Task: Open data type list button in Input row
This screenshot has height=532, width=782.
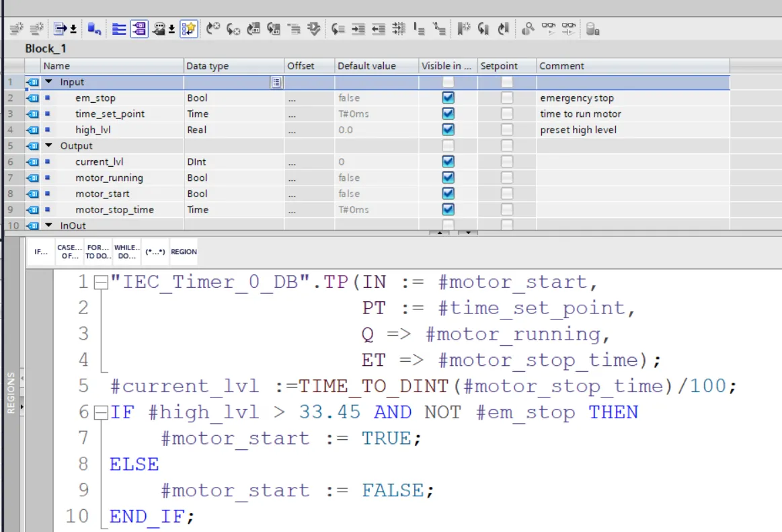Action: 276,82
